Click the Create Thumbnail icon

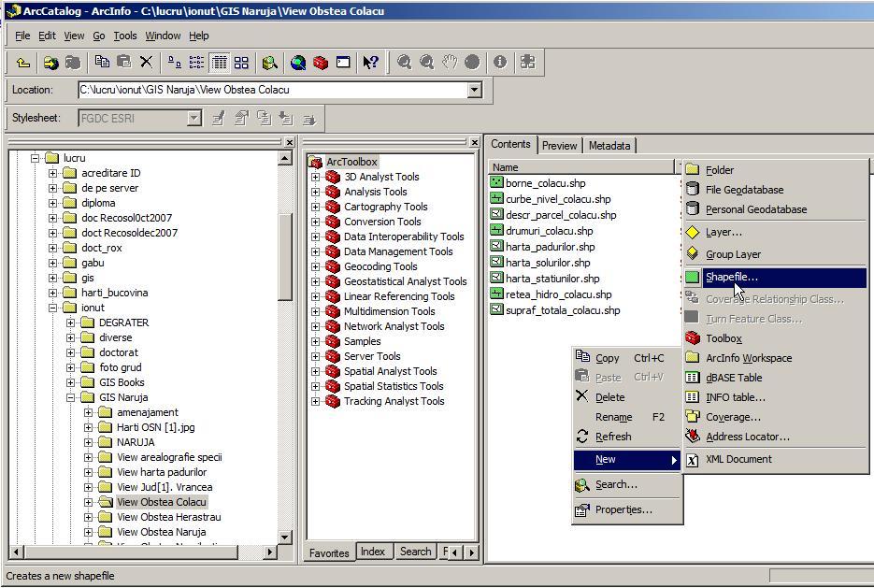[x=527, y=63]
